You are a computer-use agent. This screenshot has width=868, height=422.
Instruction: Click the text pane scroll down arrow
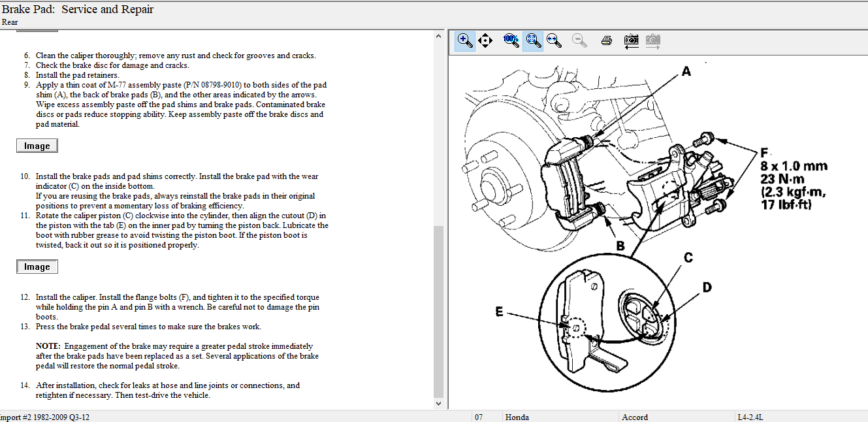438,404
